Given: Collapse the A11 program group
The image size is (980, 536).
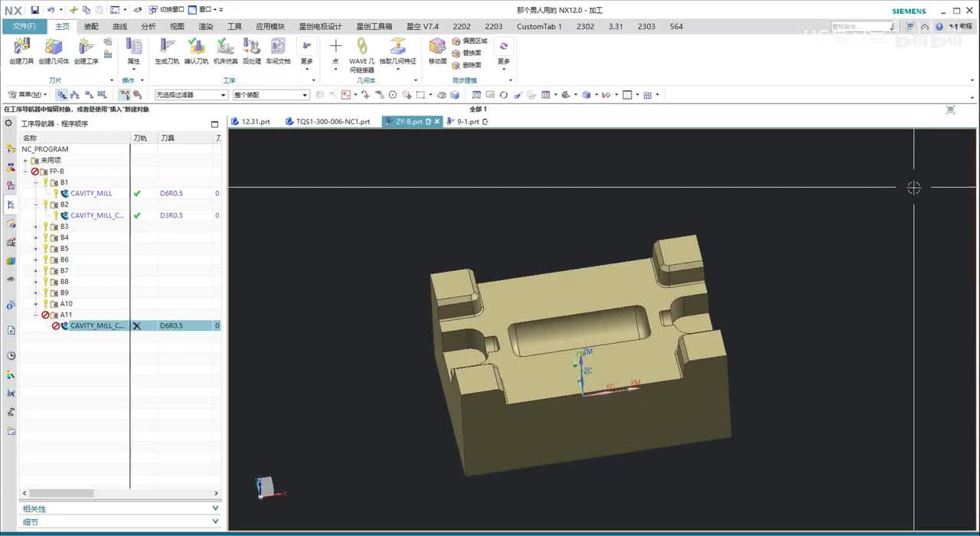Looking at the screenshot, I should click(36, 315).
